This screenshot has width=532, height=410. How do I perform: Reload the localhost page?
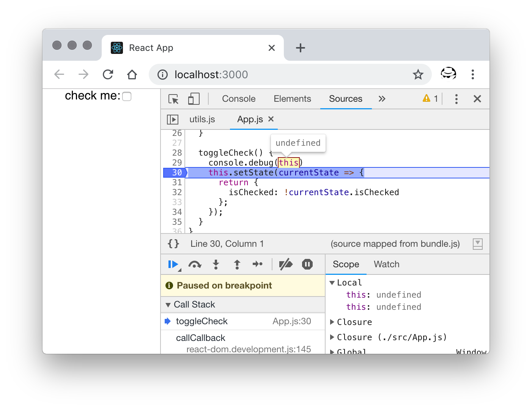click(108, 74)
